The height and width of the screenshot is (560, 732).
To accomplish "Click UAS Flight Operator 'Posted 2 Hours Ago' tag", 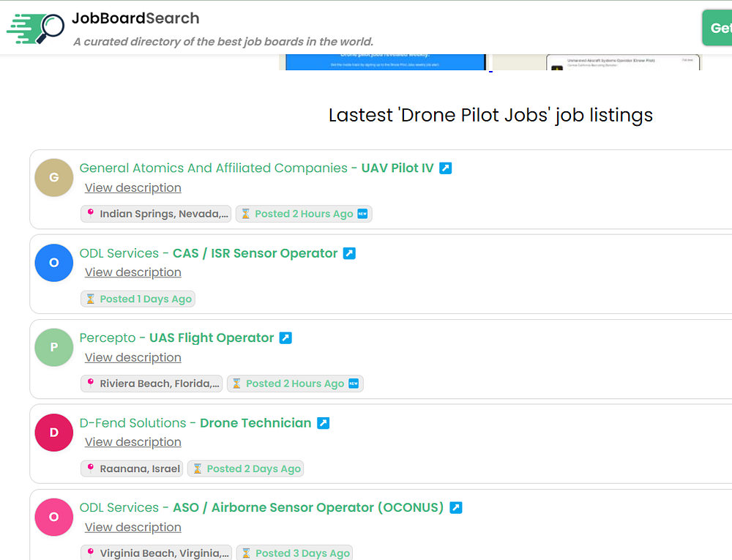I will coord(295,384).
